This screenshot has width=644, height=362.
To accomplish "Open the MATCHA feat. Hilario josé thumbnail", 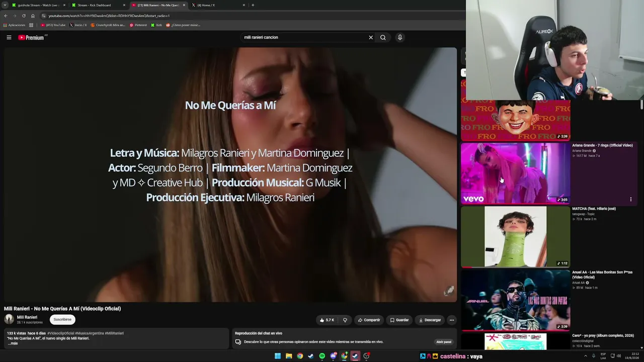I will coord(515,237).
